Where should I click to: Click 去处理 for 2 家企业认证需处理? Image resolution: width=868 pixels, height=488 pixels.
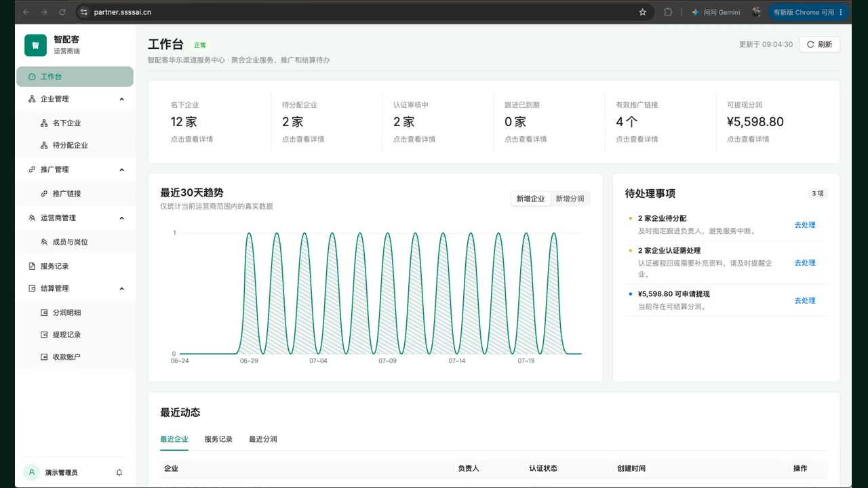point(805,263)
